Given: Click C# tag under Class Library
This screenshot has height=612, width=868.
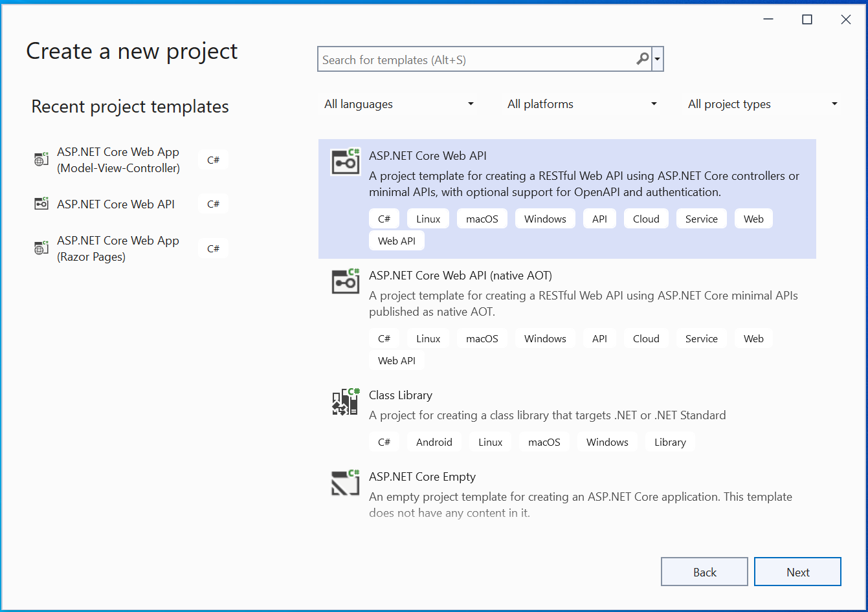Looking at the screenshot, I should pos(384,442).
